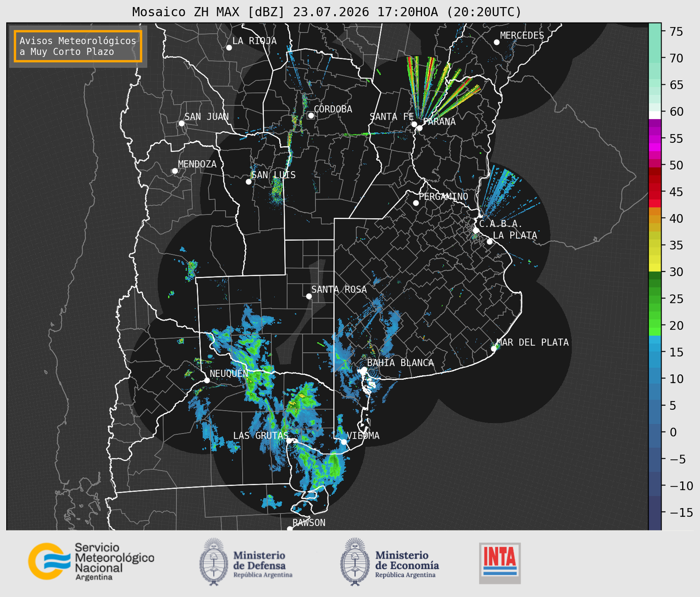The width and height of the screenshot is (700, 597).
Task: Click the PERGAMINO marker dot
Action: 416,203
